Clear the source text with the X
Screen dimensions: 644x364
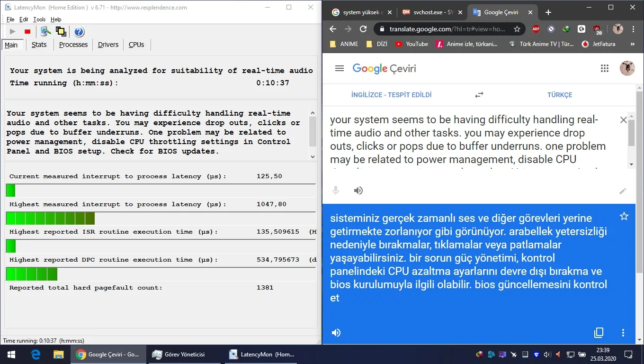(x=623, y=120)
